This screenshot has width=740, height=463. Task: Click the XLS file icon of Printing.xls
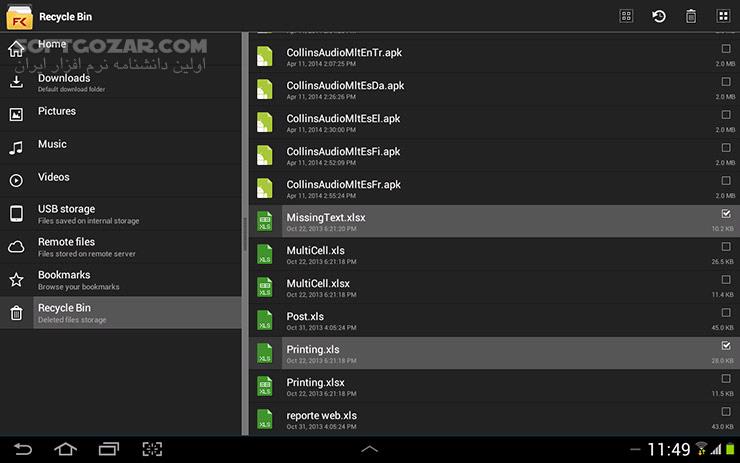coord(264,354)
